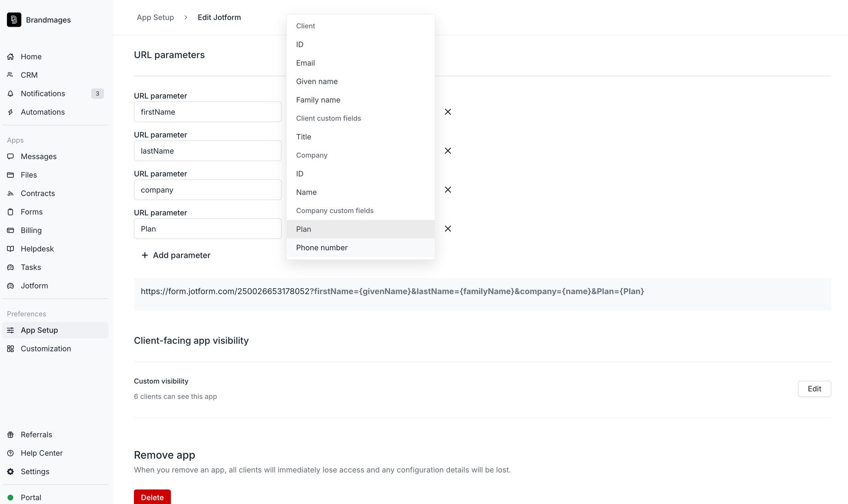Open Notifications from the bell icon
Viewport: 848px width, 504px height.
11,94
